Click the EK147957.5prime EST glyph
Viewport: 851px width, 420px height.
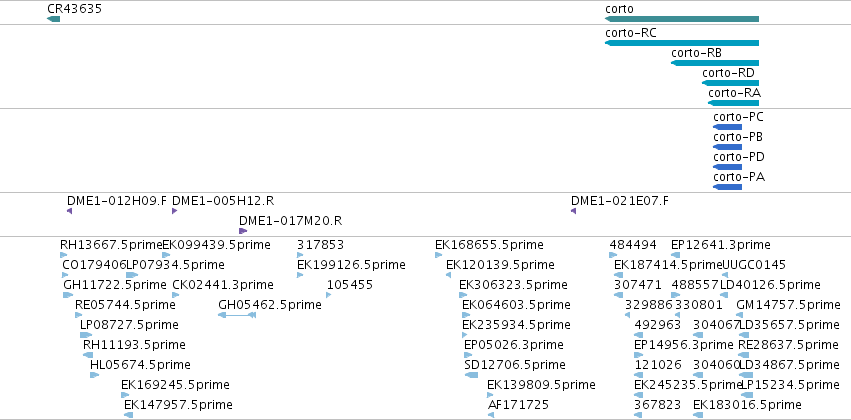(x=128, y=416)
